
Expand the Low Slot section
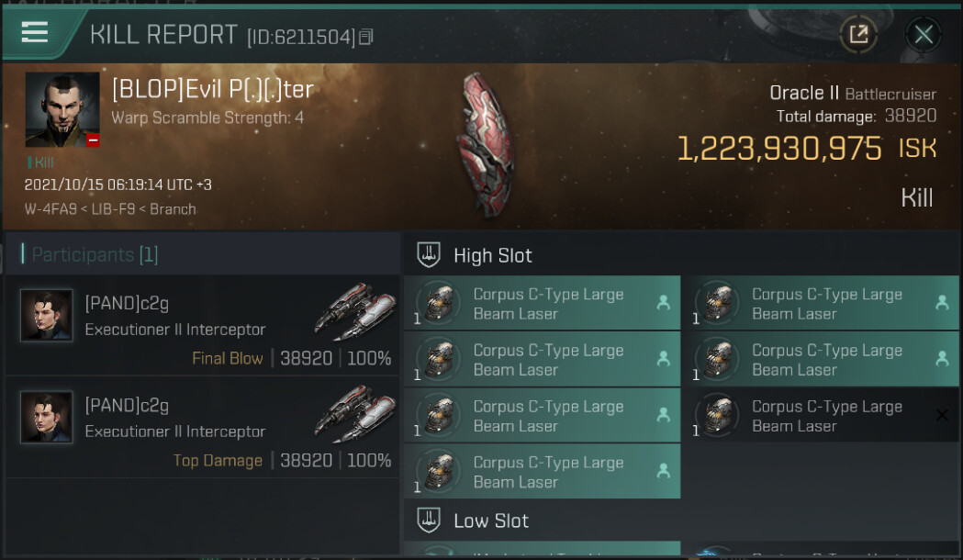click(491, 521)
